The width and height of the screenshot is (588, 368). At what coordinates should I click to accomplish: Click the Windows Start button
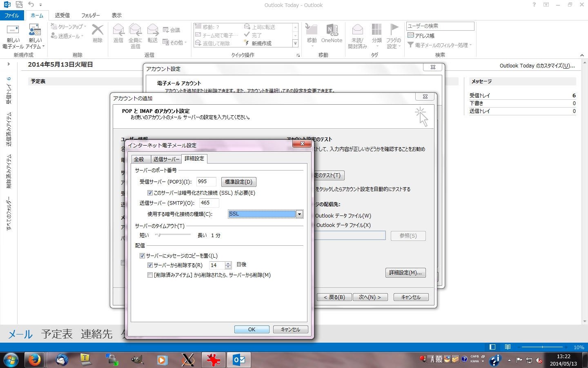11,360
